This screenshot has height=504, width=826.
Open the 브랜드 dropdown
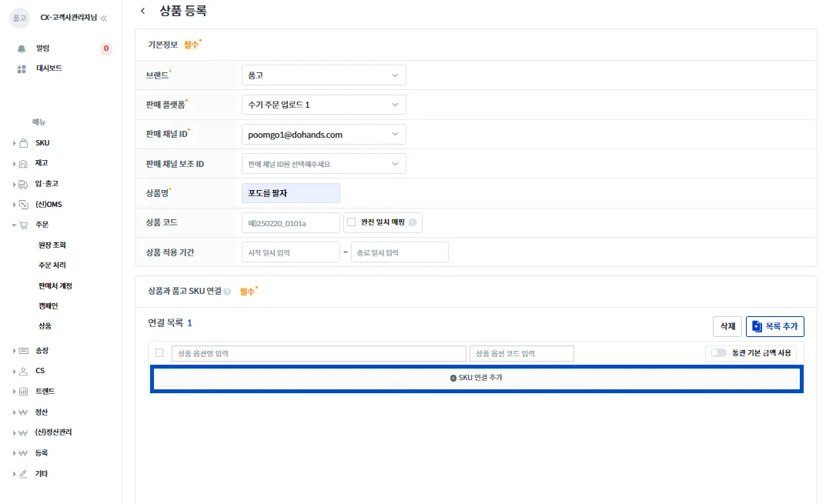323,75
